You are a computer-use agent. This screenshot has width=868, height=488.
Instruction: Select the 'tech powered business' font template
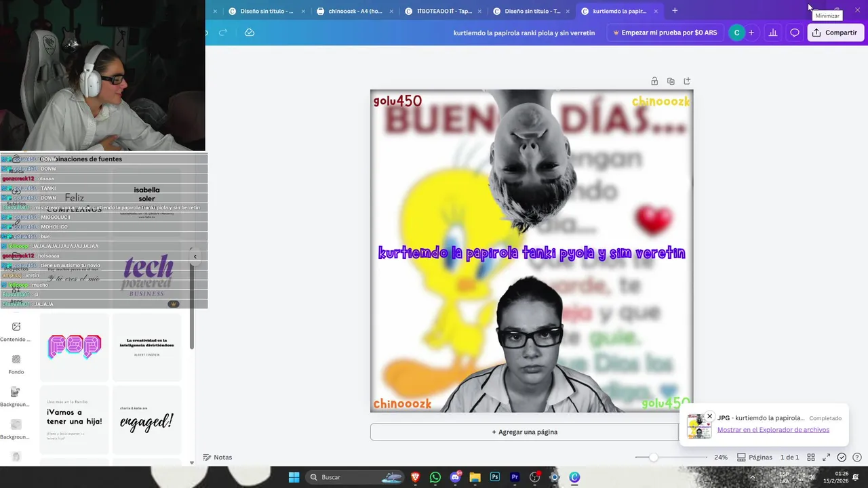[147, 275]
